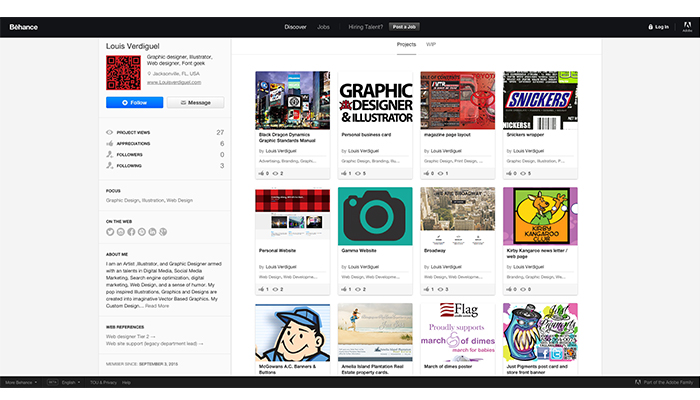Open the profile QR code avatar
Image resolution: width=700 pixels, height=400 pixels.
click(123, 72)
